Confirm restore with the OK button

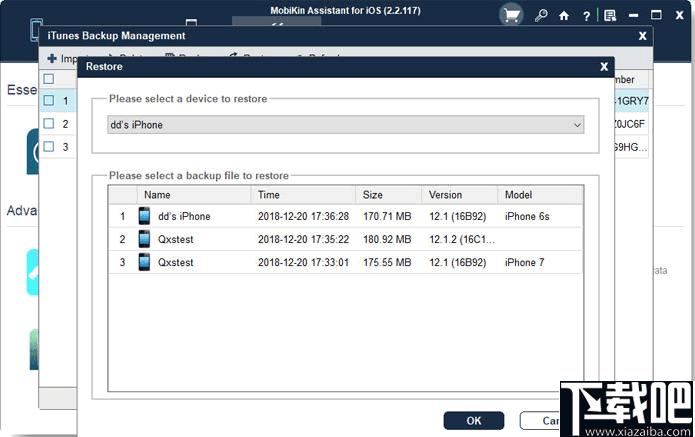[x=474, y=421]
